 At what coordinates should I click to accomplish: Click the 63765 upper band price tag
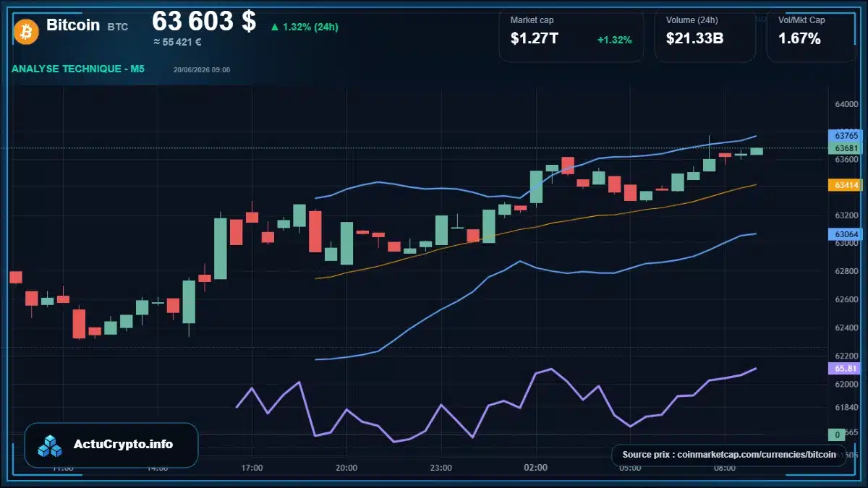[846, 135]
